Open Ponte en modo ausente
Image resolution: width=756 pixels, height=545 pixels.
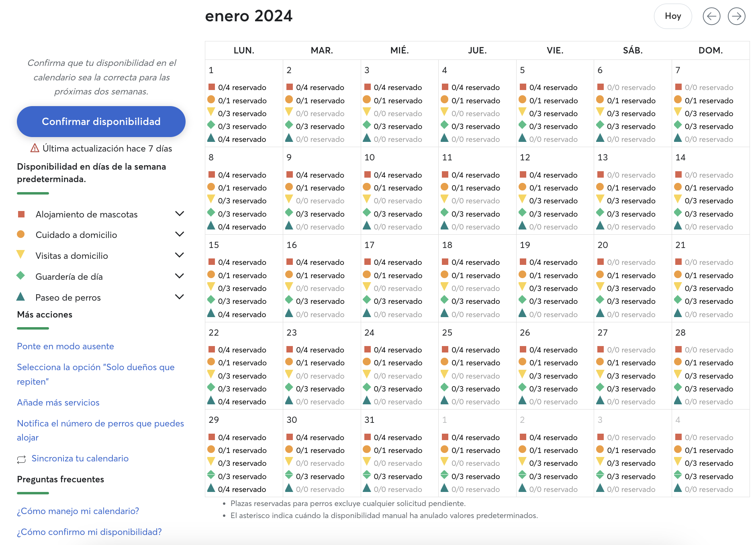(x=65, y=346)
